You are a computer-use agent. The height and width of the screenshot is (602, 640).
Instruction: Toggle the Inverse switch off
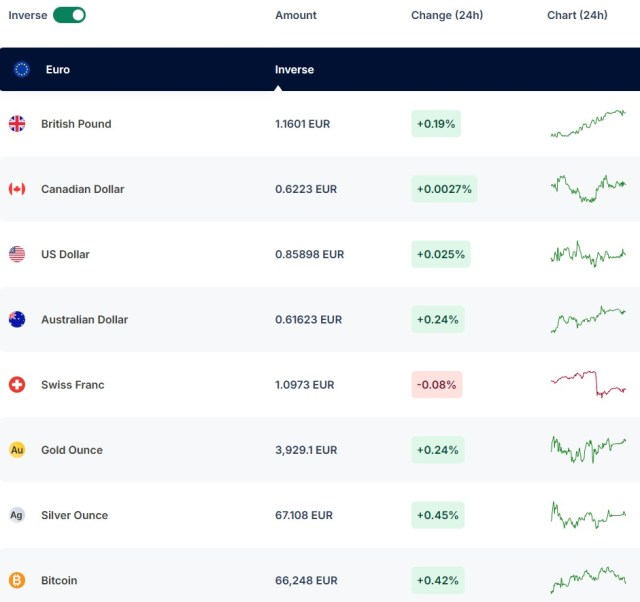pos(69,15)
